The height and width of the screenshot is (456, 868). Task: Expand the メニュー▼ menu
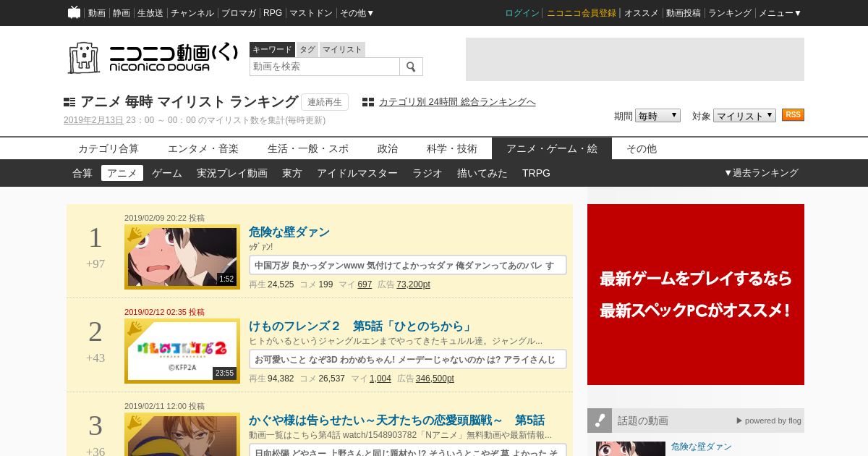(x=780, y=13)
